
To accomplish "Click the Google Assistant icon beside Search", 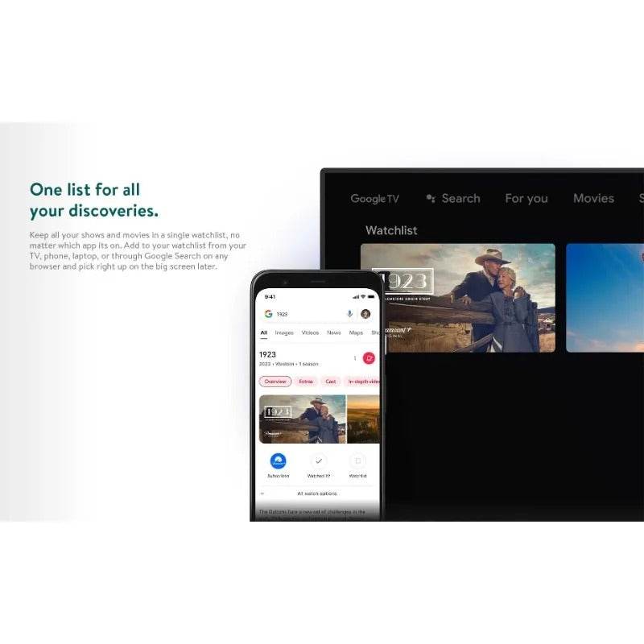I will click(431, 199).
